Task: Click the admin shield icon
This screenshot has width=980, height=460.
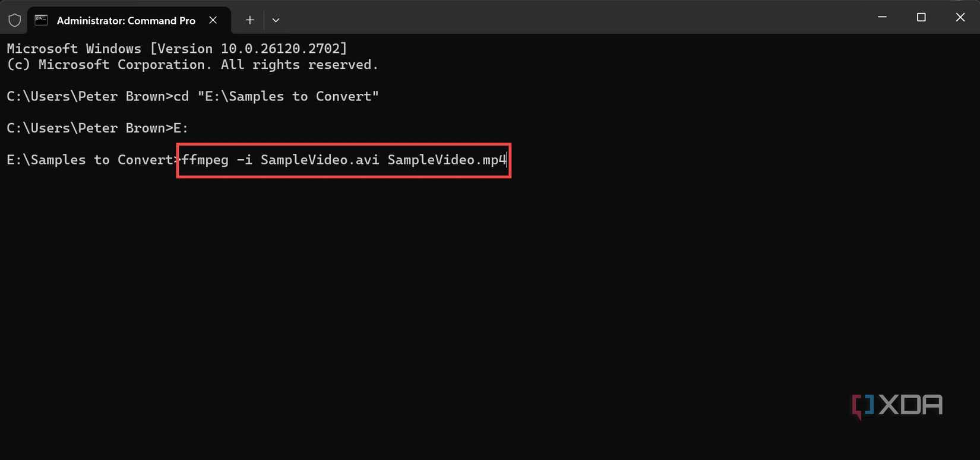Action: point(15,20)
